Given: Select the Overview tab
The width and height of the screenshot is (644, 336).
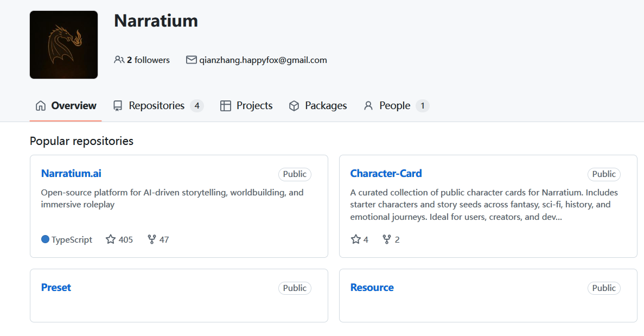Looking at the screenshot, I should tap(66, 105).
